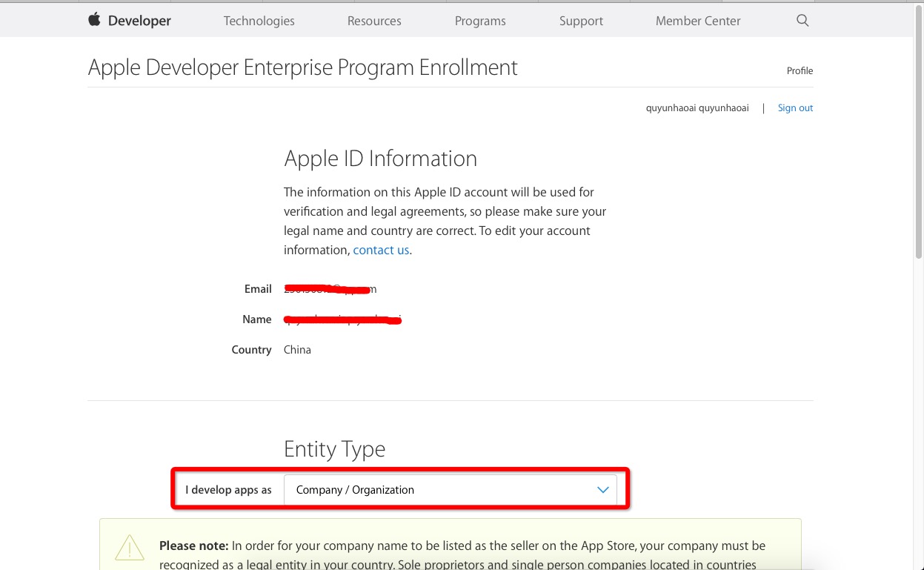Select Support in the top navigation

pyautogui.click(x=581, y=21)
